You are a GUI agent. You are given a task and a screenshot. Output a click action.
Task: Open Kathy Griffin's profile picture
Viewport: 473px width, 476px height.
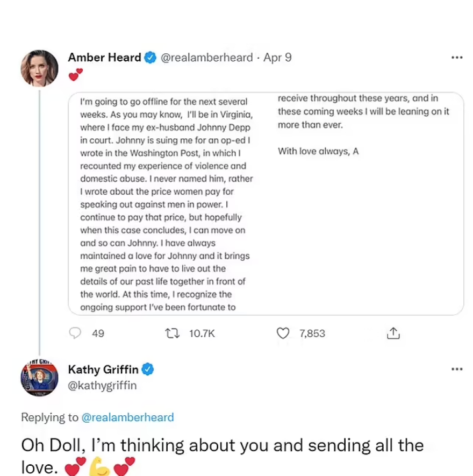pyautogui.click(x=39, y=379)
